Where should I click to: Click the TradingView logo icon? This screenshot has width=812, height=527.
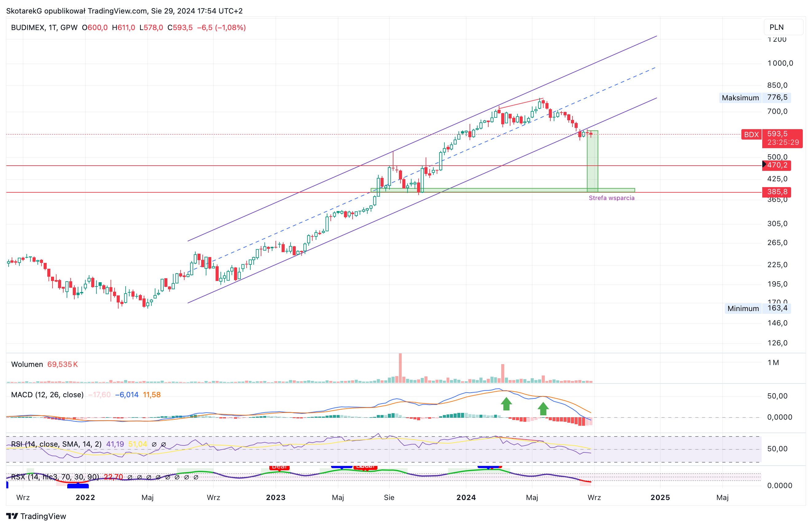point(12,516)
